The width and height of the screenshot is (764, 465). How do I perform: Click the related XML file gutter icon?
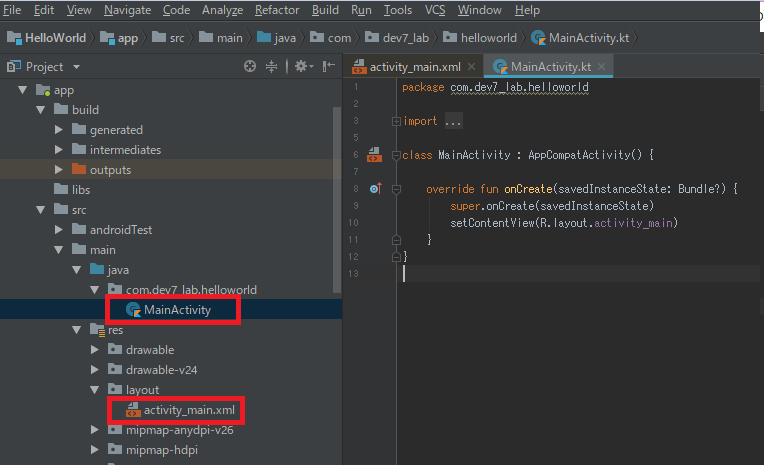[374, 155]
